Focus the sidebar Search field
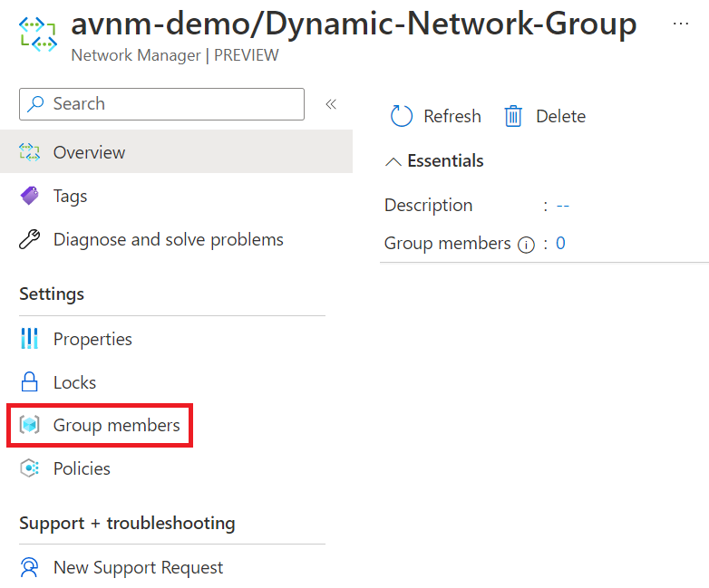This screenshot has height=588, width=709. click(162, 104)
